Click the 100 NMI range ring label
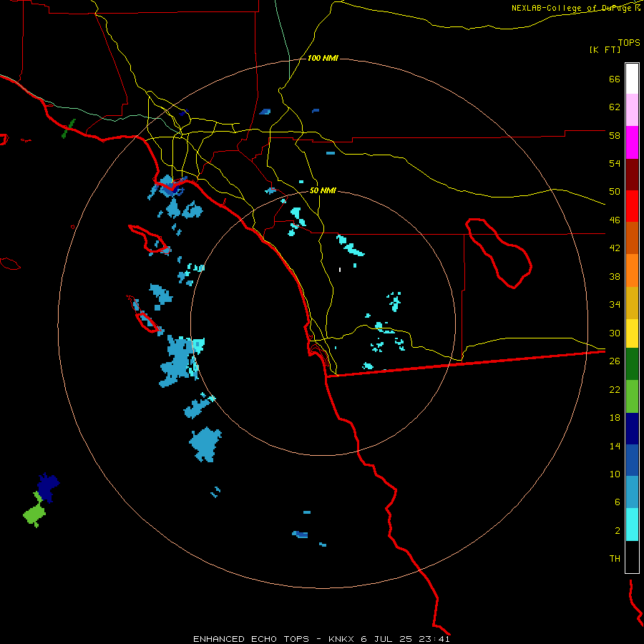644x644 pixels. click(323, 59)
